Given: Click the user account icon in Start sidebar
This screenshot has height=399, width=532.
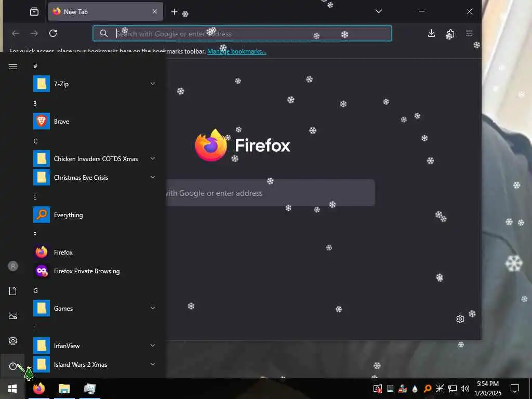Looking at the screenshot, I should 13,266.
